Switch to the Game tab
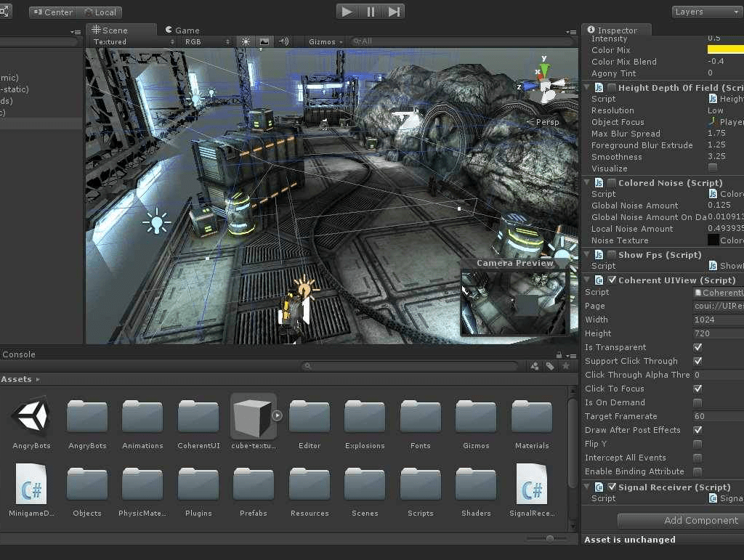 tap(182, 30)
